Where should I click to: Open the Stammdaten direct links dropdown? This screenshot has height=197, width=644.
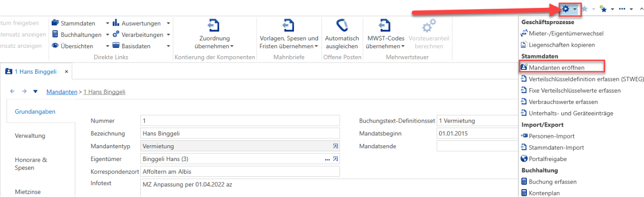tap(81, 23)
